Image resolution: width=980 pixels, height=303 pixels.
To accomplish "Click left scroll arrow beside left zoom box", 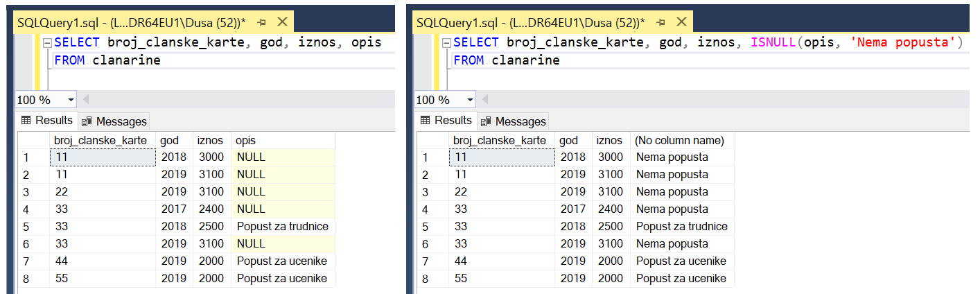I will pos(87,100).
